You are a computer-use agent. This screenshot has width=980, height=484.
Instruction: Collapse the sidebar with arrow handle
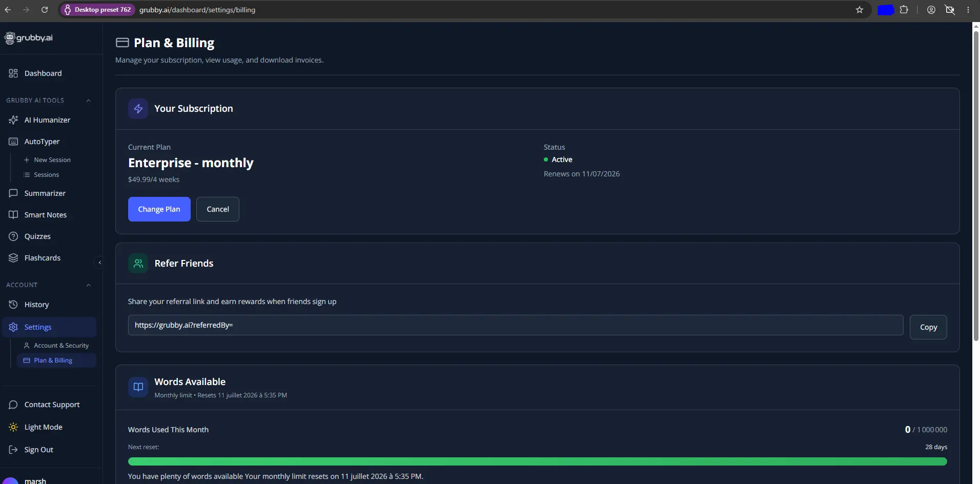coord(99,263)
